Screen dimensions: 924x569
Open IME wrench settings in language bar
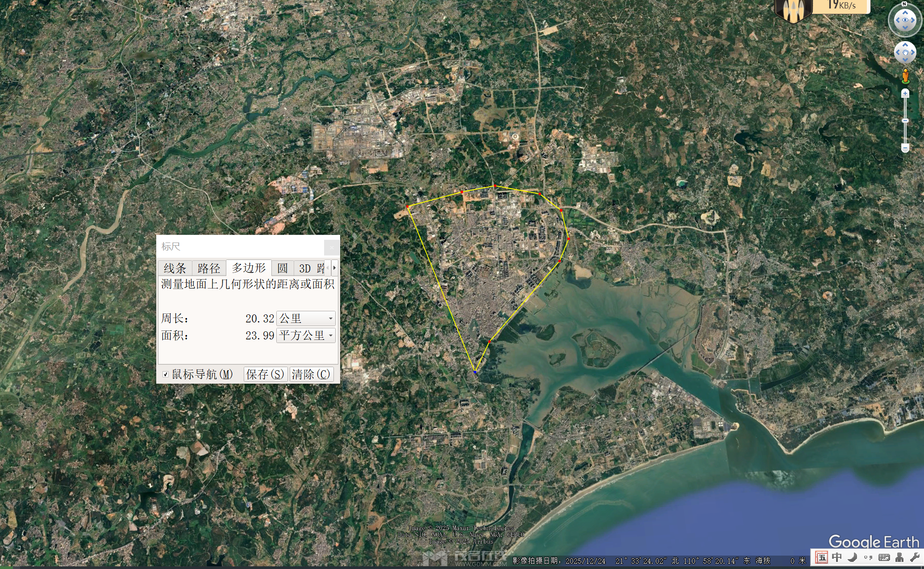pos(915,557)
